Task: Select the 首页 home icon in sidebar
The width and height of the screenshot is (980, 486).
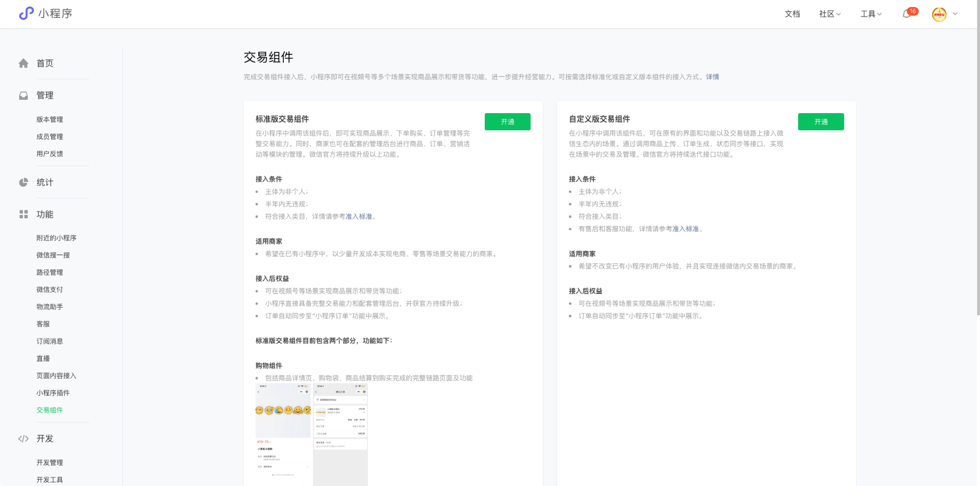Action: point(23,63)
